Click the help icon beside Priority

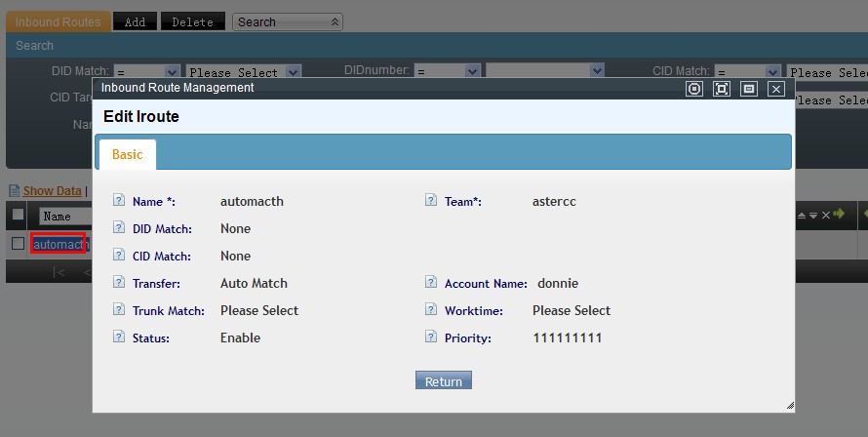point(431,338)
